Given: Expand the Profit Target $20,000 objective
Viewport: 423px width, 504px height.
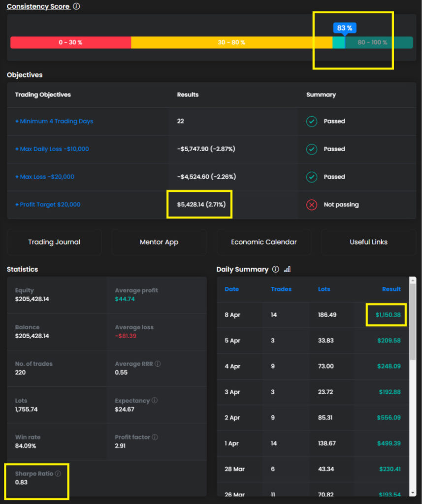Looking at the screenshot, I should pos(48,205).
